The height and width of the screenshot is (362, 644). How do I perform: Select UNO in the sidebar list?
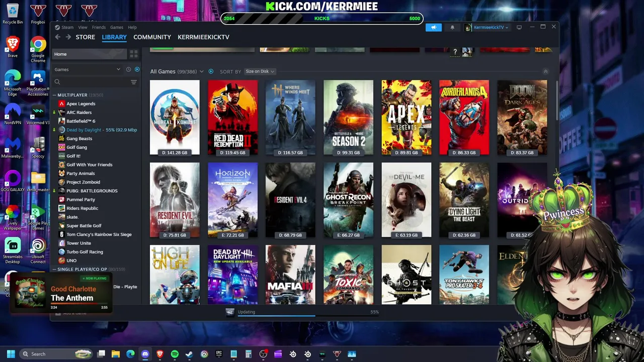(x=71, y=260)
